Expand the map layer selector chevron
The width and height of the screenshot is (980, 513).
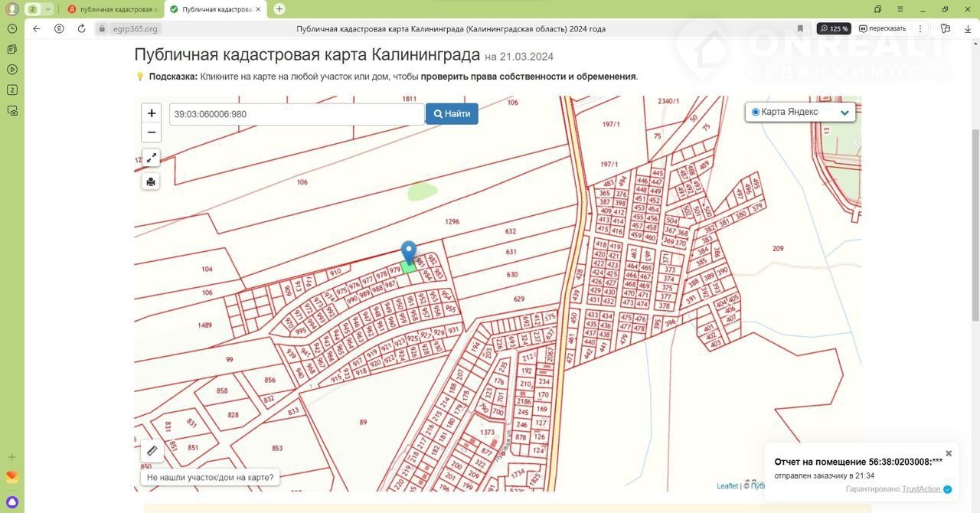(x=844, y=113)
